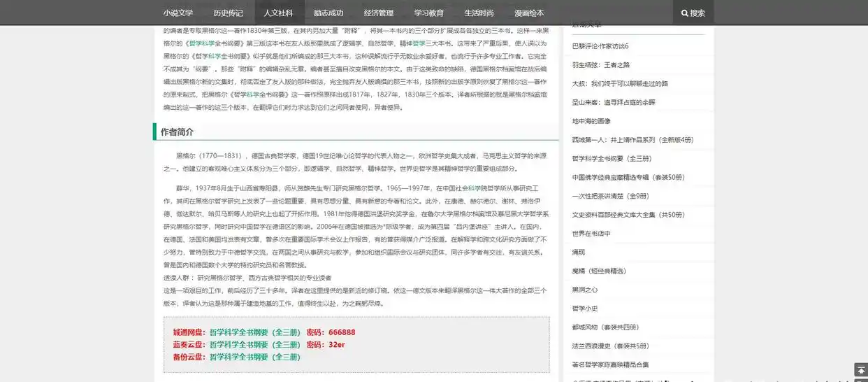Image resolution: width=868 pixels, height=382 pixels.
Task: Open sidebar article 一次性把茶讲清楚（全9册）
Action: pos(610,196)
